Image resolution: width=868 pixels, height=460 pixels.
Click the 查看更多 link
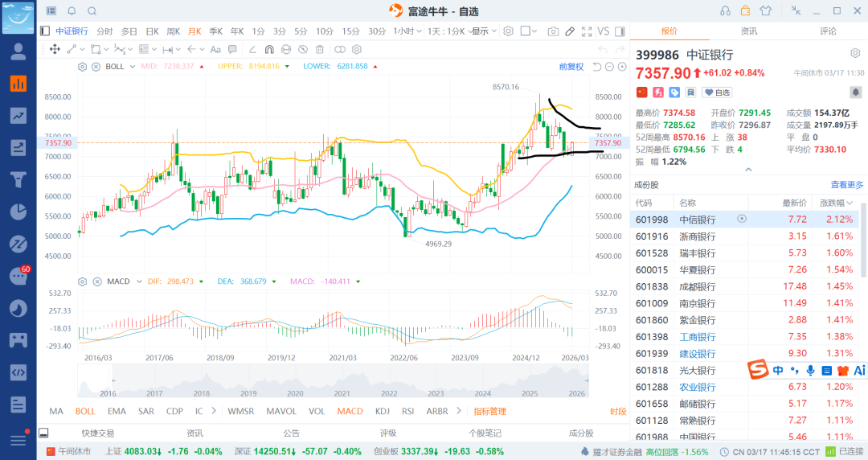coord(847,185)
